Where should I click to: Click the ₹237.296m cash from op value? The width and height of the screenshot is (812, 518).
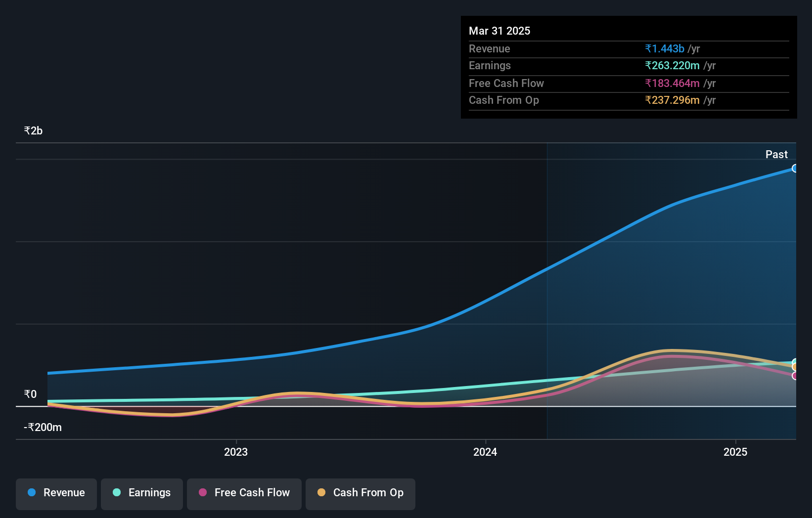tap(672, 100)
